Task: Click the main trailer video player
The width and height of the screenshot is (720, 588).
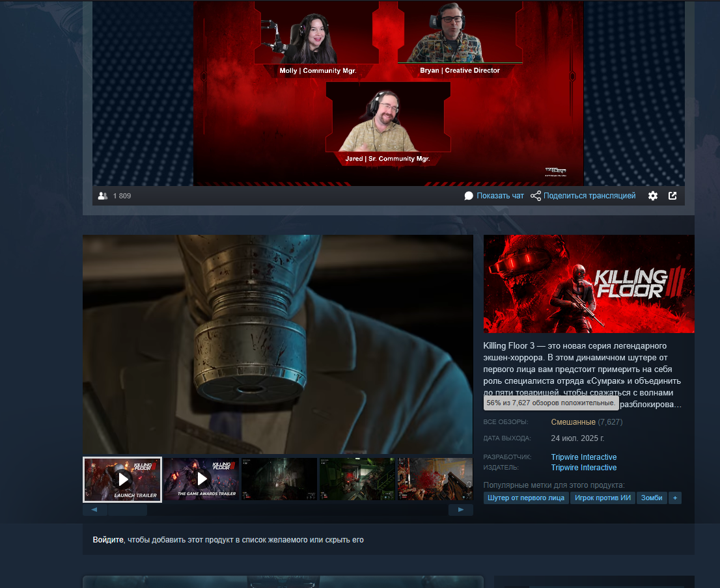Action: tap(278, 344)
